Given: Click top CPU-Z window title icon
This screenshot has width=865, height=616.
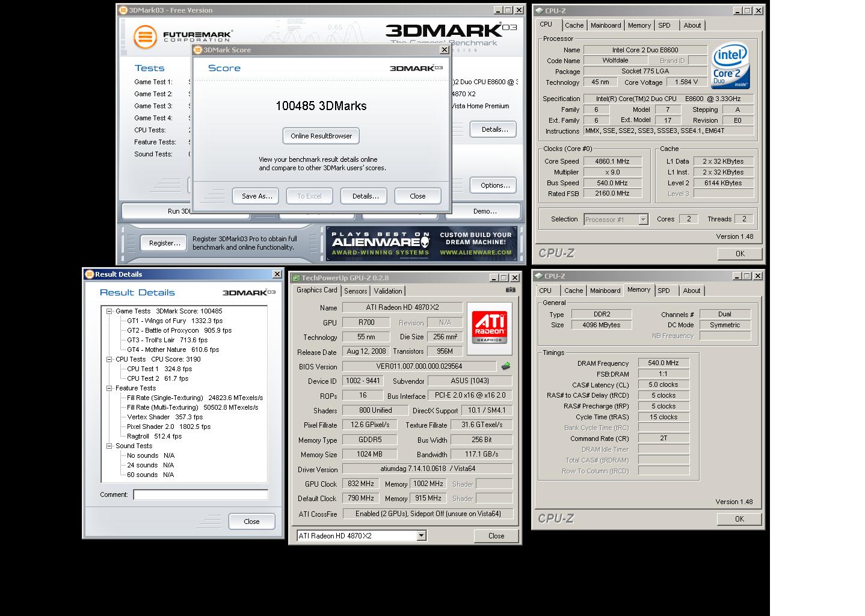Looking at the screenshot, I should [x=539, y=10].
